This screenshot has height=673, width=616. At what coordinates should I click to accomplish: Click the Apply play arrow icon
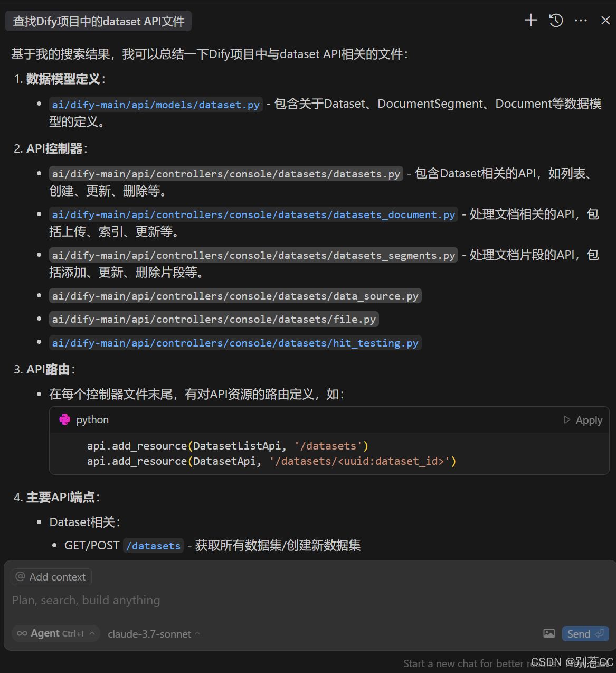[567, 420]
